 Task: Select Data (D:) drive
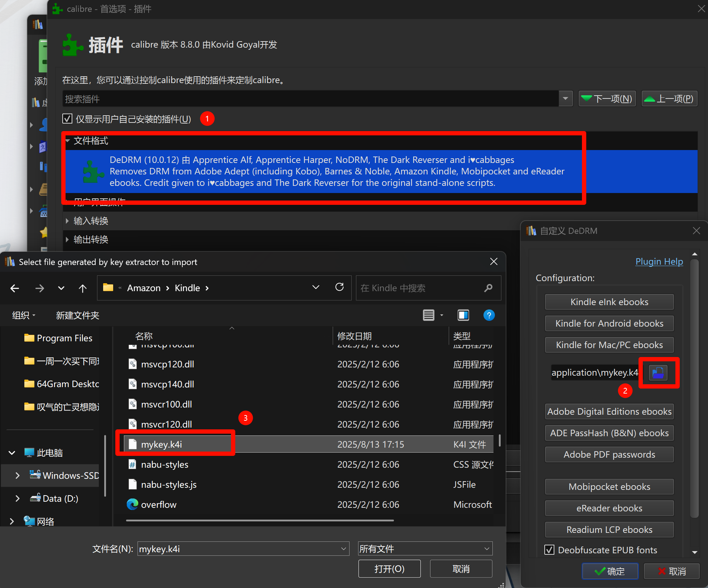pyautogui.click(x=54, y=498)
